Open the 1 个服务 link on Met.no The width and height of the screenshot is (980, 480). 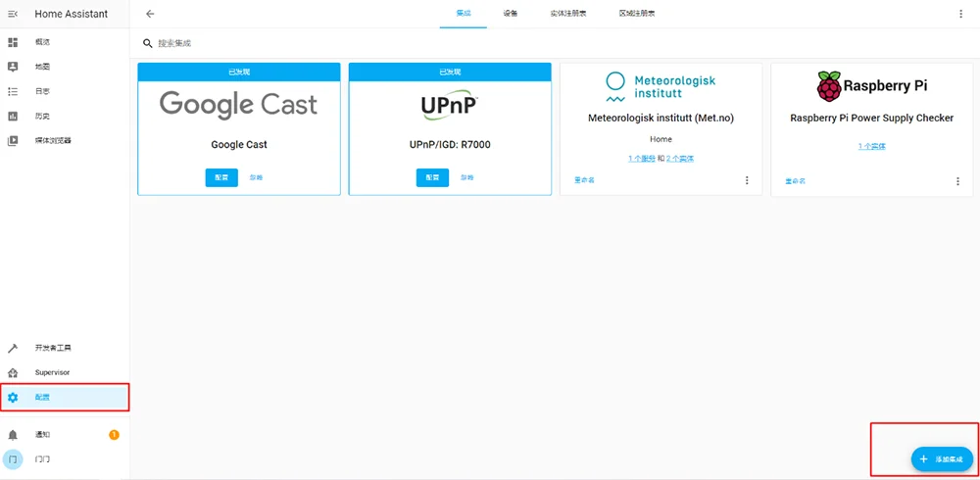[642, 159]
